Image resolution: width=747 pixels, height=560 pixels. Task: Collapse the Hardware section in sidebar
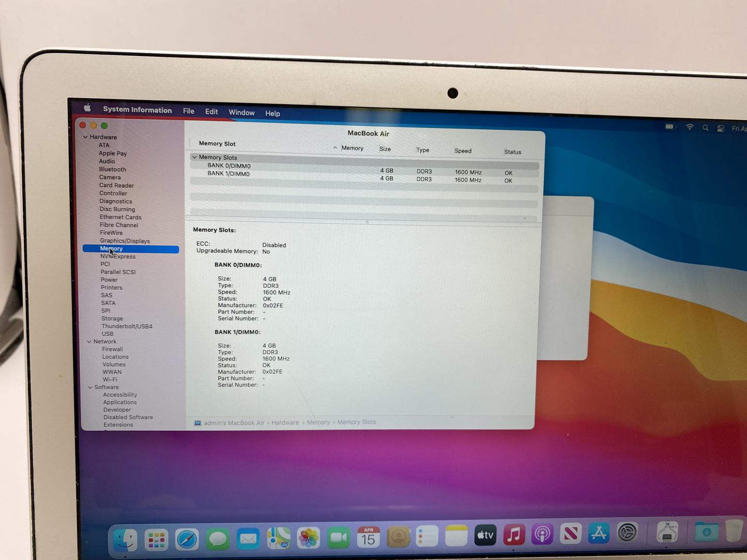[x=85, y=137]
